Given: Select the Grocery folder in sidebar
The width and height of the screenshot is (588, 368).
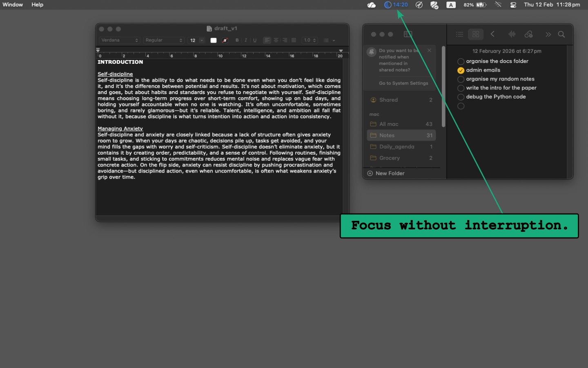Looking at the screenshot, I should [x=389, y=158].
